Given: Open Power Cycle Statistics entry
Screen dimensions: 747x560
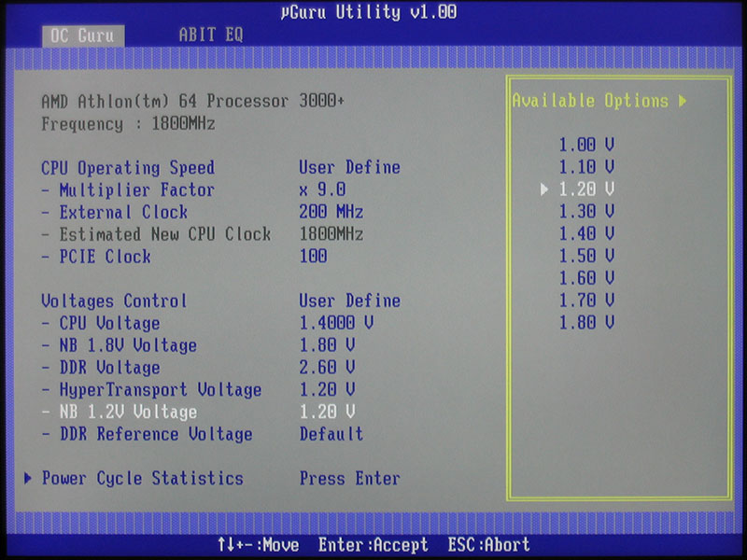Looking at the screenshot, I should (x=143, y=478).
